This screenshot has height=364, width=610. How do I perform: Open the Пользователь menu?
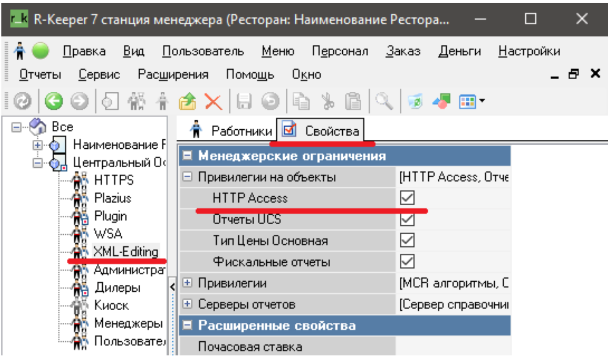point(203,51)
